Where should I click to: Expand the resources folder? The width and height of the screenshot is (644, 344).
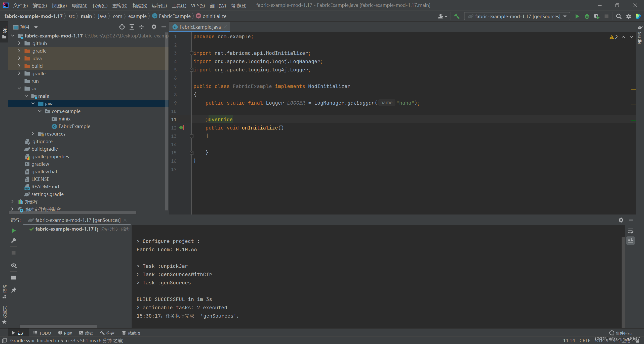[33, 134]
